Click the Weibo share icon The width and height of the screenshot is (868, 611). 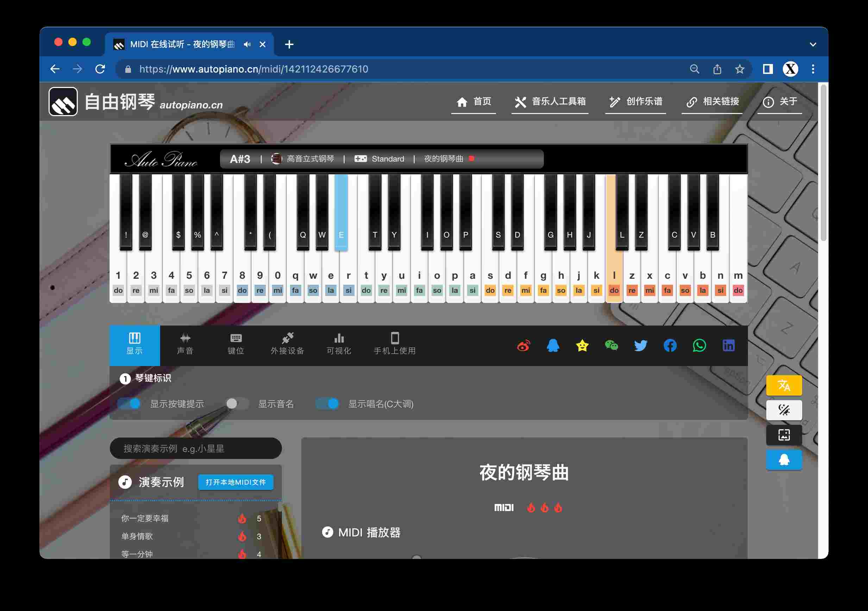click(524, 346)
